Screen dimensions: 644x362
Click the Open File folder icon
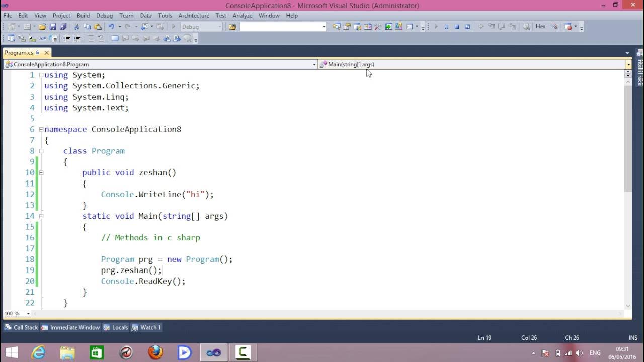click(x=42, y=27)
